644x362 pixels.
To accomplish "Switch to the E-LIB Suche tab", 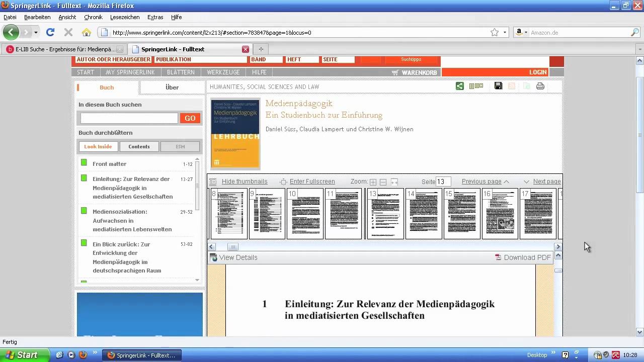I will [x=64, y=49].
